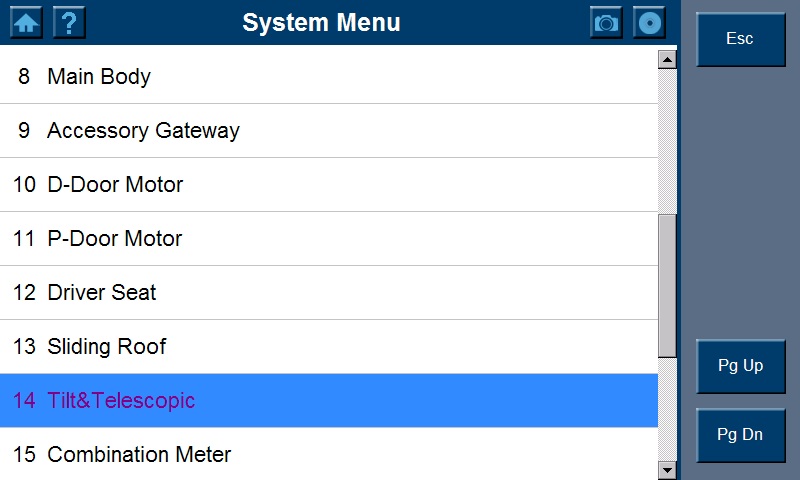This screenshot has width=800, height=480.
Task: Click the scrollbar down arrow
Action: [667, 469]
